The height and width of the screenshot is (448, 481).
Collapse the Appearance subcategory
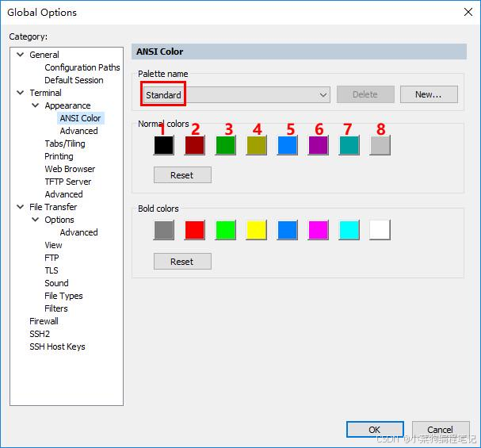(36, 105)
